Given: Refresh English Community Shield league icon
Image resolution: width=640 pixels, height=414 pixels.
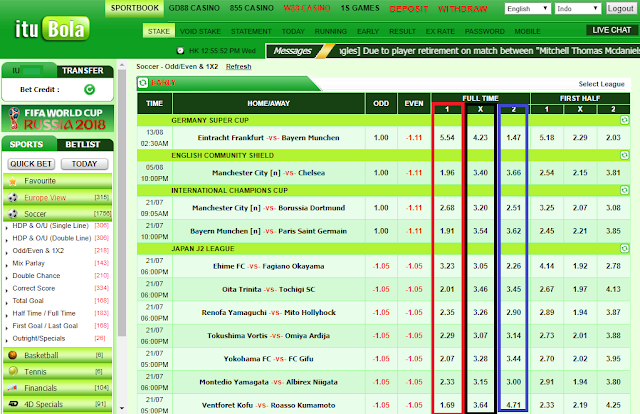Looking at the screenshot, I should click(624, 155).
